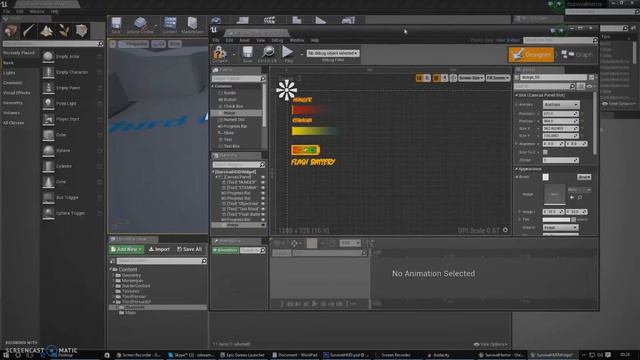Click the Compile icon in widget editor toolbar

(x=219, y=53)
